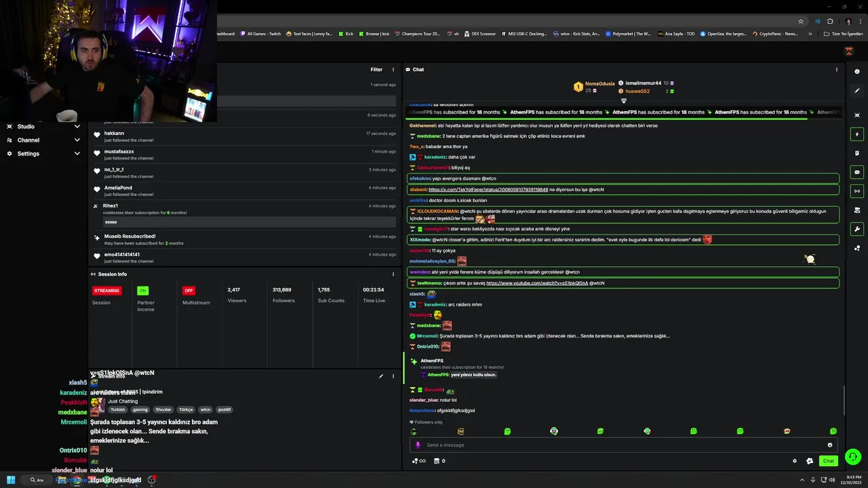The height and width of the screenshot is (488, 868).
Task: Click the red Kick profile avatar icon
Action: coord(848,52)
